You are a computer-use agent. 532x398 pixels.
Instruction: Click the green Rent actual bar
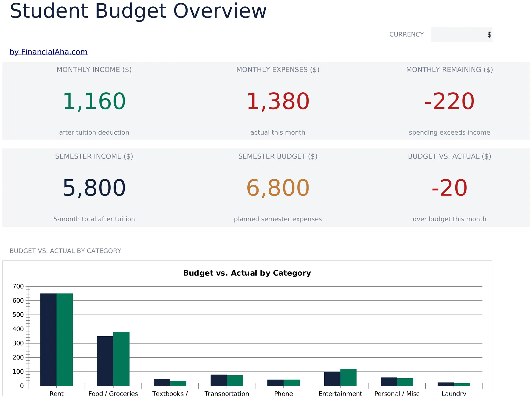[65, 340]
